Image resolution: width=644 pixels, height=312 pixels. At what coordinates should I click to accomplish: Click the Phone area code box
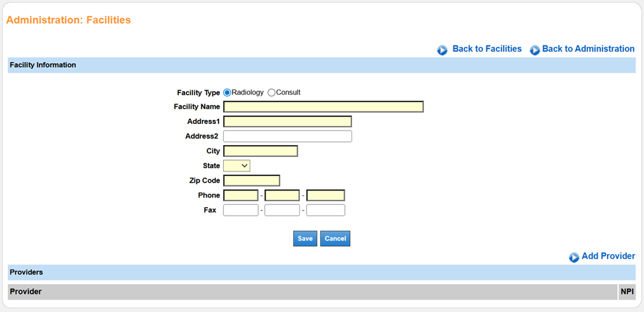pos(240,195)
